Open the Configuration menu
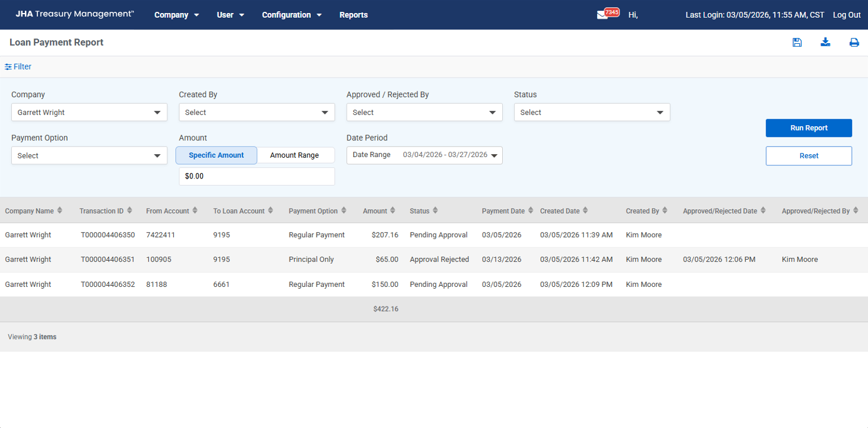 point(292,15)
